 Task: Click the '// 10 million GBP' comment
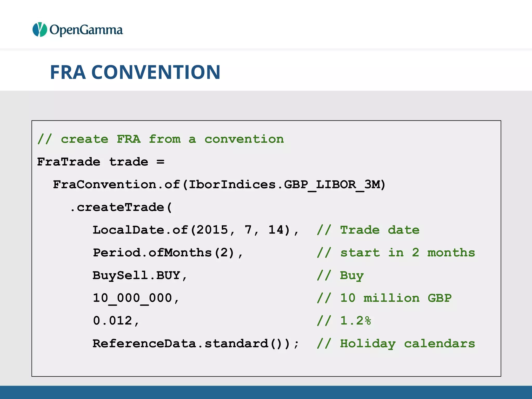[384, 298]
